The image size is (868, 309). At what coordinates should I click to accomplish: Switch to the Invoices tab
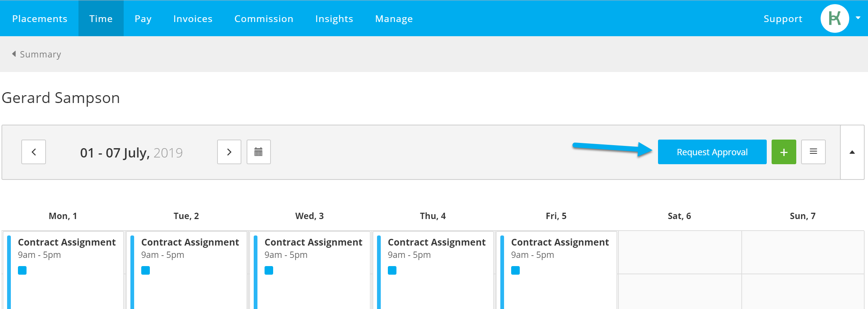[193, 18]
